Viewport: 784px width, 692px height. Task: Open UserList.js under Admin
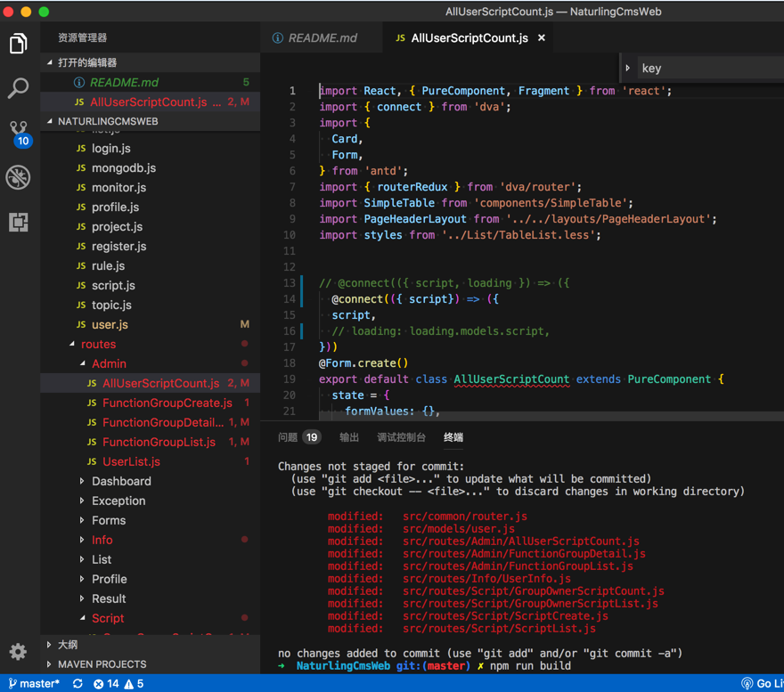click(150, 461)
